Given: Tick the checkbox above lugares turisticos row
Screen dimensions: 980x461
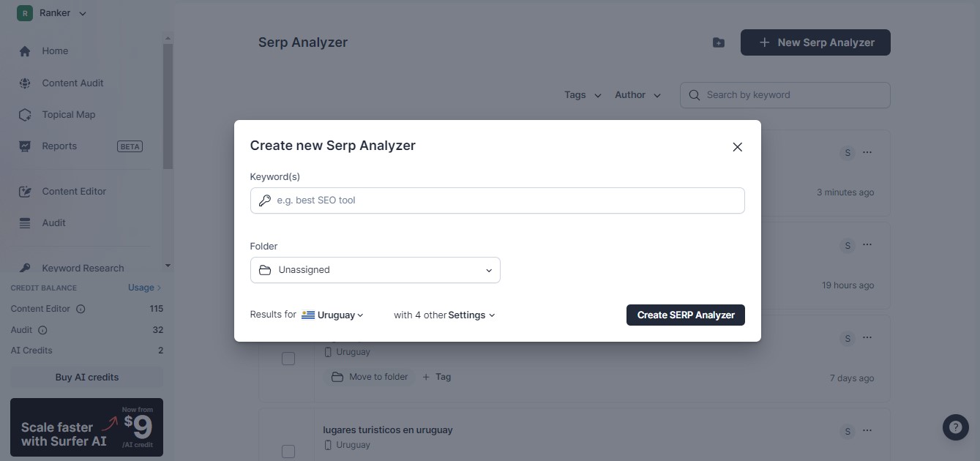Looking at the screenshot, I should 288,359.
